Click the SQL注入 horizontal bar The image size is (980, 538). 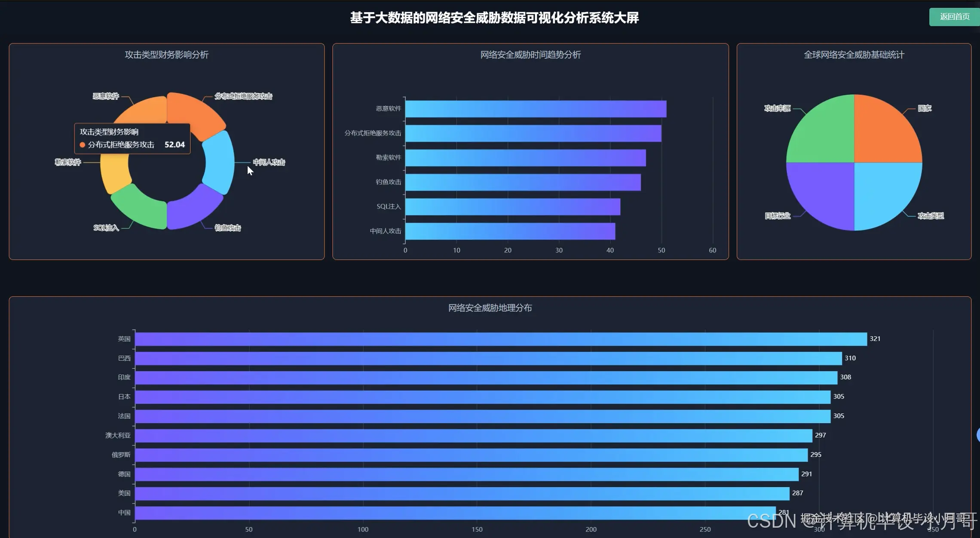pos(512,207)
